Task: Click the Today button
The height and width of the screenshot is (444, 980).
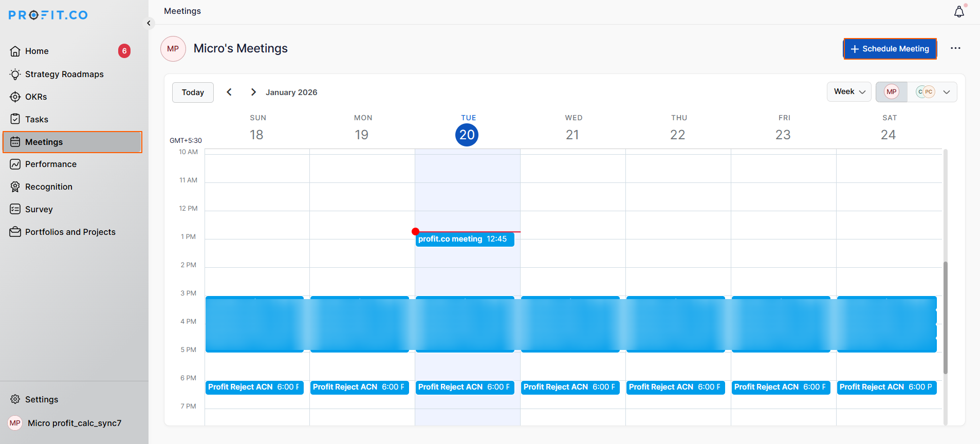Action: pos(193,92)
